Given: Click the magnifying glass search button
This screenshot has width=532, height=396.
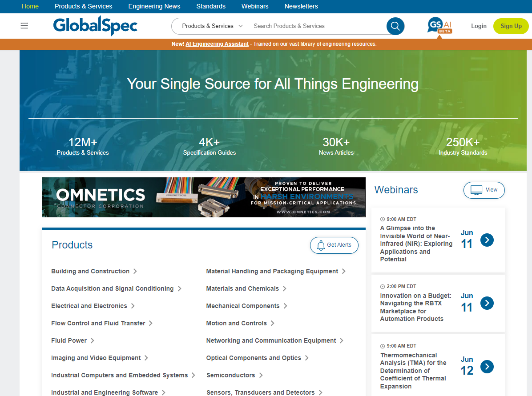Looking at the screenshot, I should [x=395, y=26].
